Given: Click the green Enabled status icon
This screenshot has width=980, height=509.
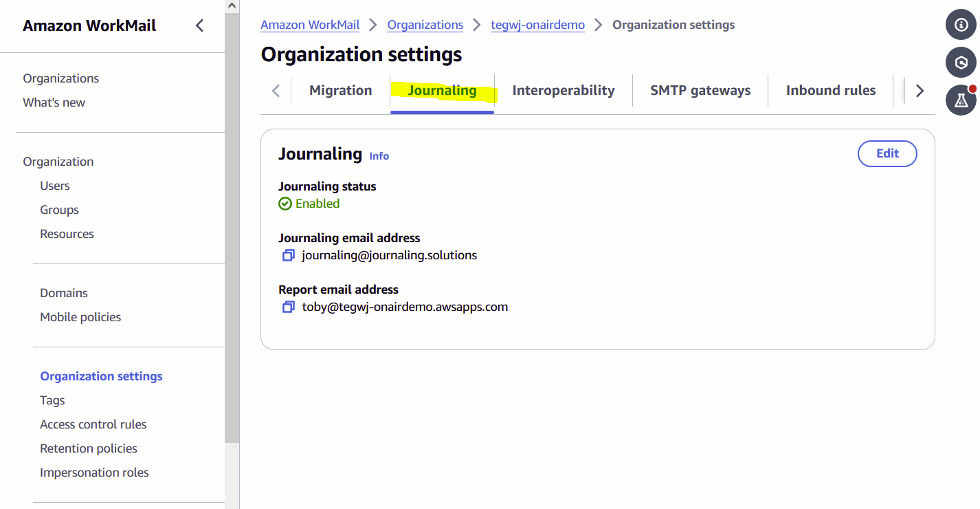Looking at the screenshot, I should tap(285, 203).
